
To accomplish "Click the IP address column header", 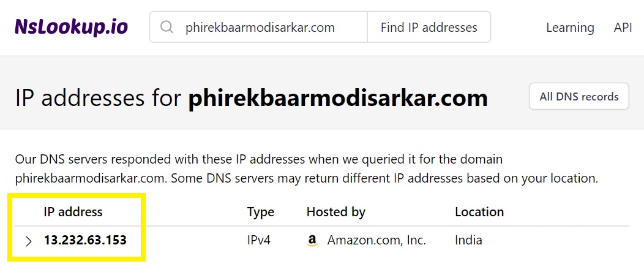I will (73, 212).
